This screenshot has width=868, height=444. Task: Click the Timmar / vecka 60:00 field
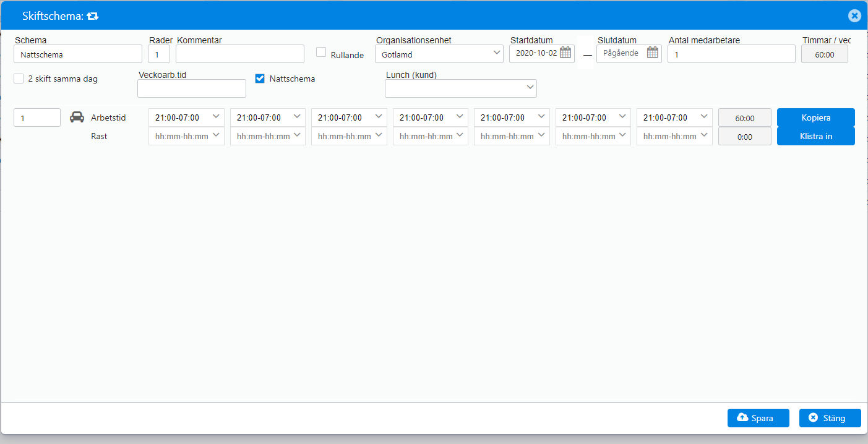[x=825, y=54]
